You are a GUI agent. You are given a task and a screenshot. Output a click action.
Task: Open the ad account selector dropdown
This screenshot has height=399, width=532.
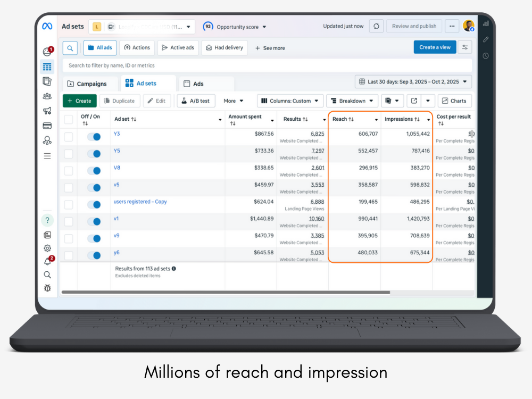[x=142, y=27]
